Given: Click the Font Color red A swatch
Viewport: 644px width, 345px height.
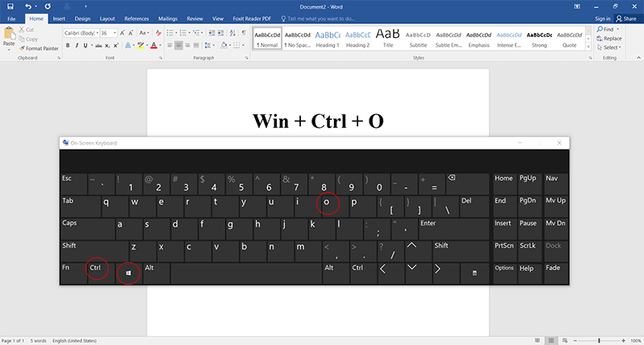Looking at the screenshot, I should tap(154, 46).
